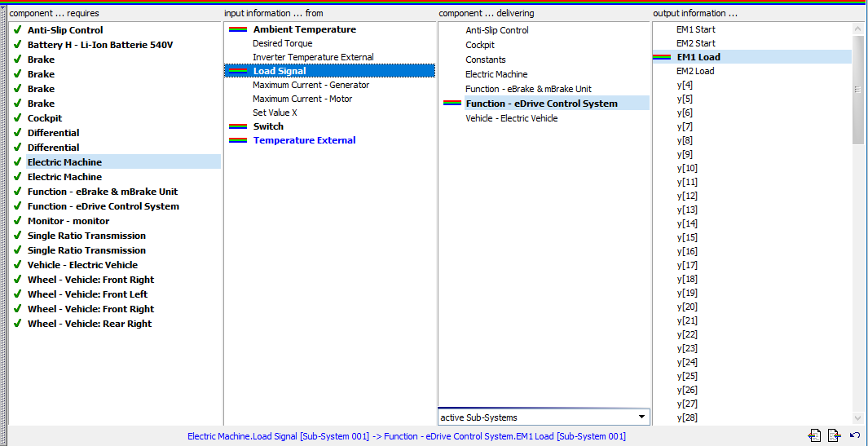Click the connection icon beside Ambient Temperature
The height and width of the screenshot is (446, 868).
pyautogui.click(x=238, y=29)
